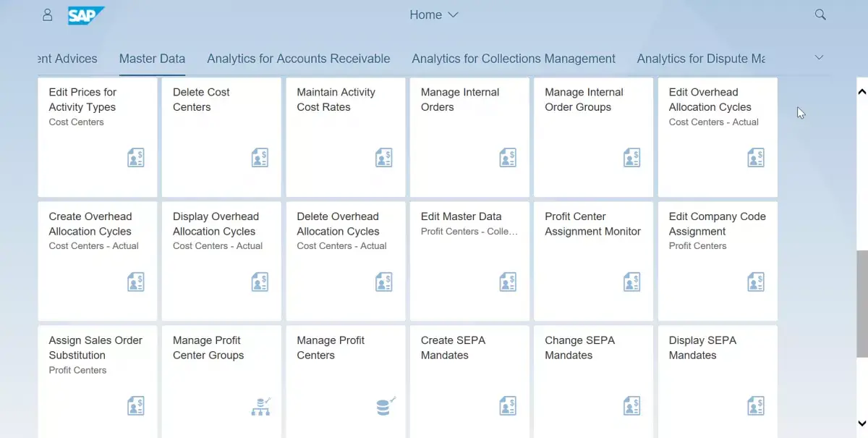Open Manage Profit Centers title
Image resolution: width=868 pixels, height=438 pixels.
point(331,348)
